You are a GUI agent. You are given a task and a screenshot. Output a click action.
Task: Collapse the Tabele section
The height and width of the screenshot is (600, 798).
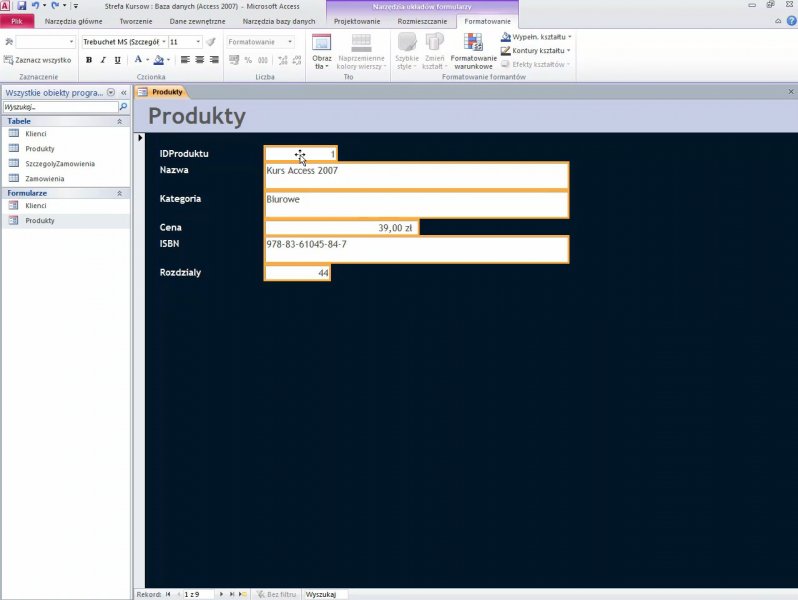tap(120, 121)
